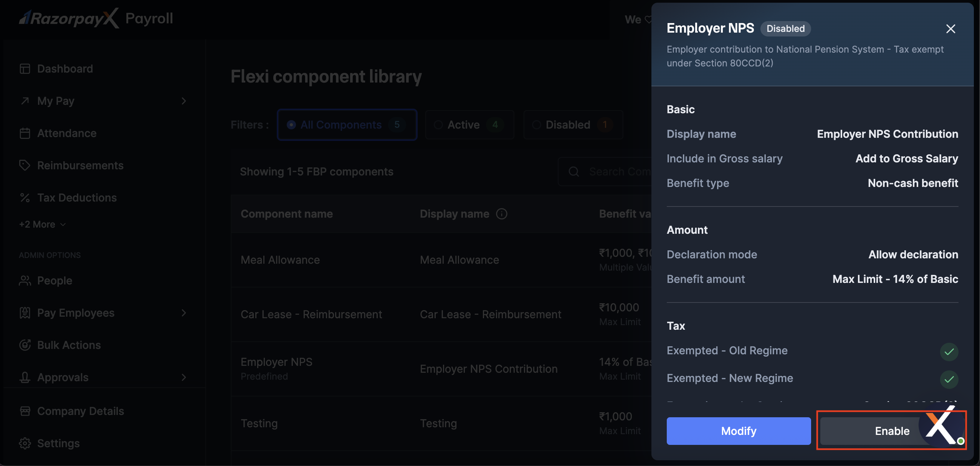Viewport: 980px width, 466px height.
Task: Open Company Details page
Action: 80,411
